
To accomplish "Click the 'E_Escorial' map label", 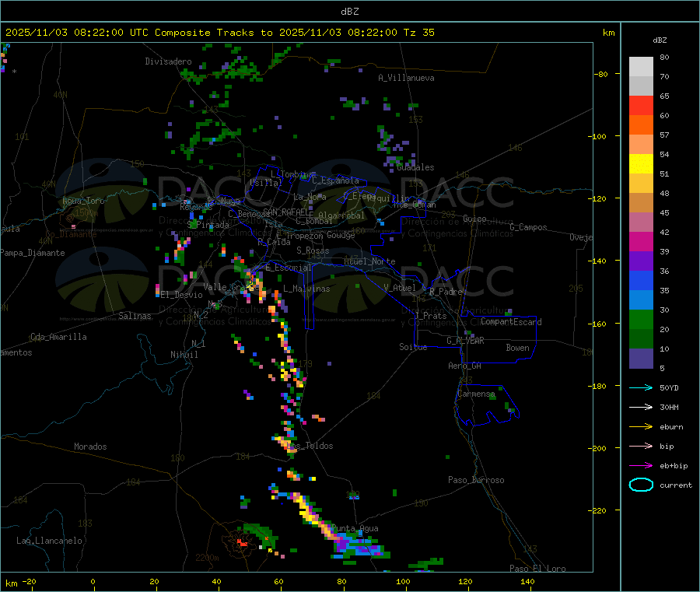I will point(289,268).
